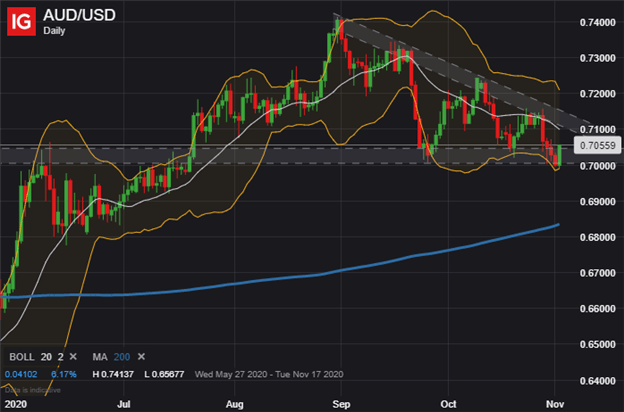
Task: Click the last green candlestick in November
Action: (x=560, y=156)
